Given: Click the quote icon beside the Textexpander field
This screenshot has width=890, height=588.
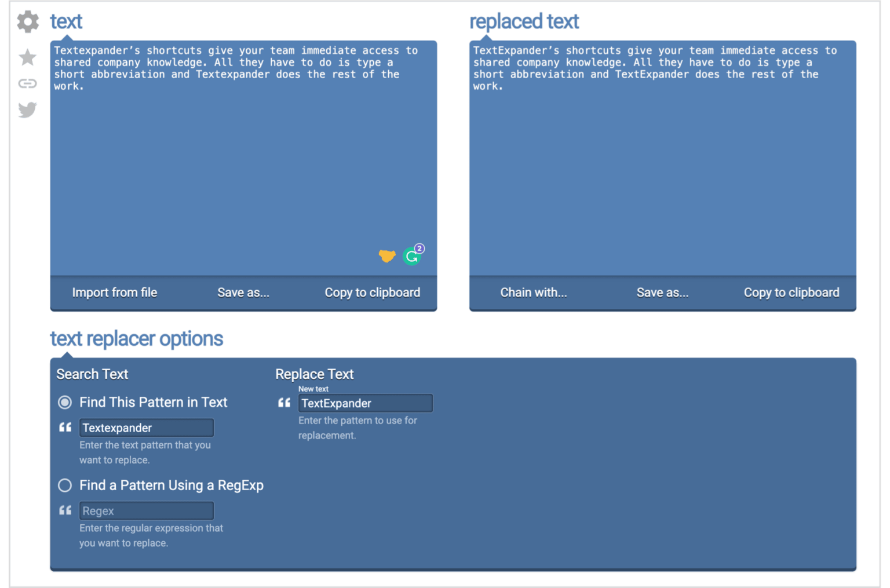Looking at the screenshot, I should point(65,427).
